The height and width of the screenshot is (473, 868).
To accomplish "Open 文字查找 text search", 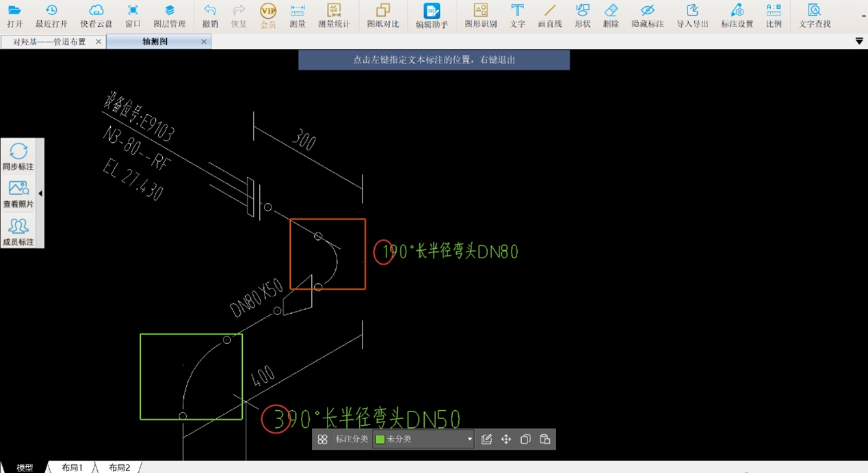I will (x=815, y=16).
